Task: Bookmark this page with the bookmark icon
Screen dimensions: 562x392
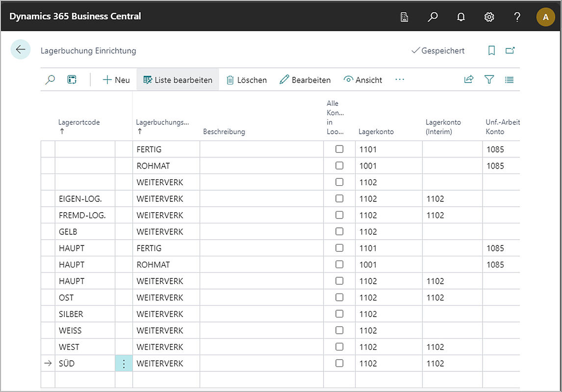Action: [491, 50]
